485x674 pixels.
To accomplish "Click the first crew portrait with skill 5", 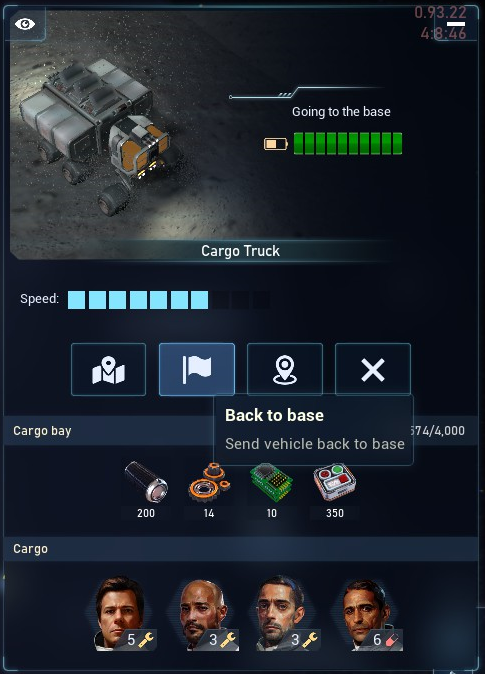I will point(122,613).
